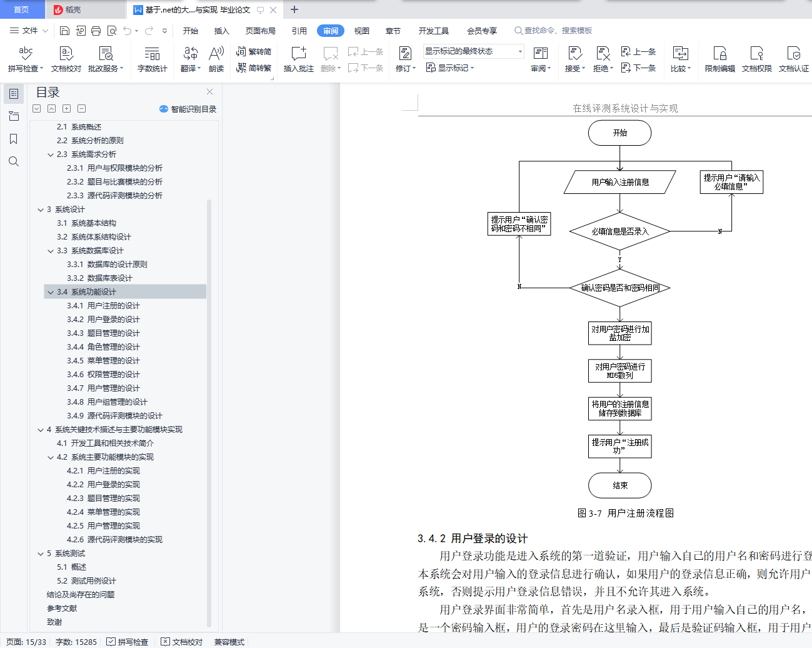Click the Redo arrow icon
Image resolution: width=812 pixels, height=648 pixels.
[x=149, y=31]
